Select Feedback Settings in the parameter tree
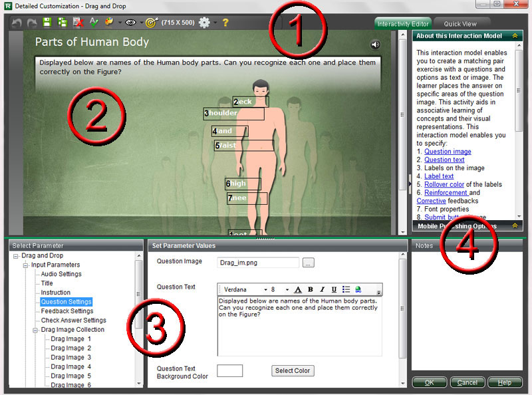This screenshot has width=532, height=395. [67, 311]
